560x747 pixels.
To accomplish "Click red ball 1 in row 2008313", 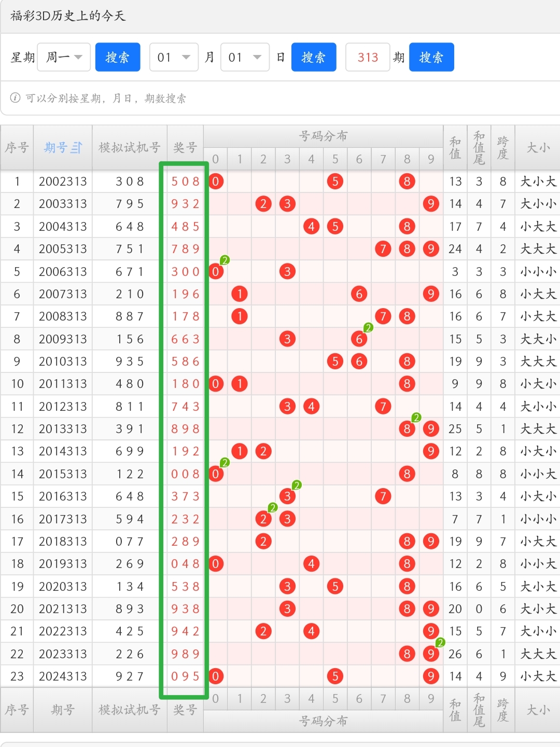I will click(x=240, y=316).
